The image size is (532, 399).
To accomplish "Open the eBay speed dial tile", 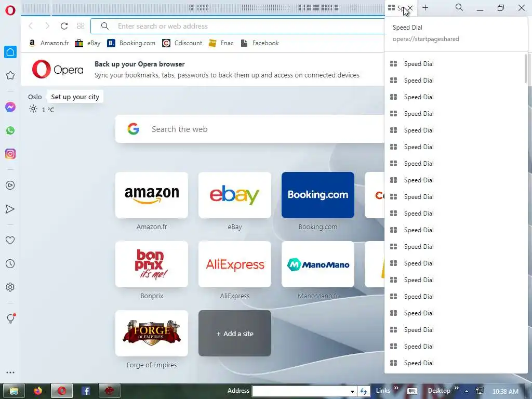I will tap(235, 195).
